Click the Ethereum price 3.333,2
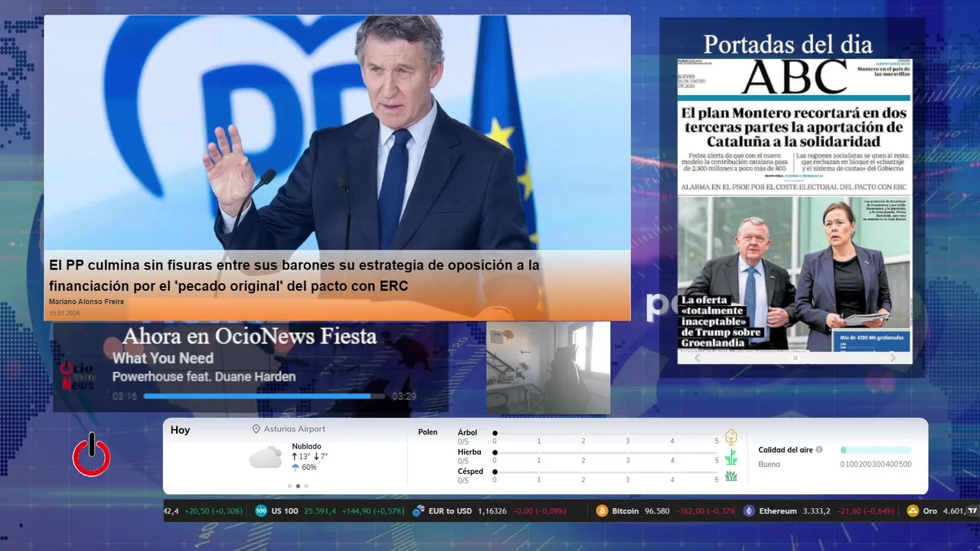This screenshot has width=980, height=551. point(816,511)
